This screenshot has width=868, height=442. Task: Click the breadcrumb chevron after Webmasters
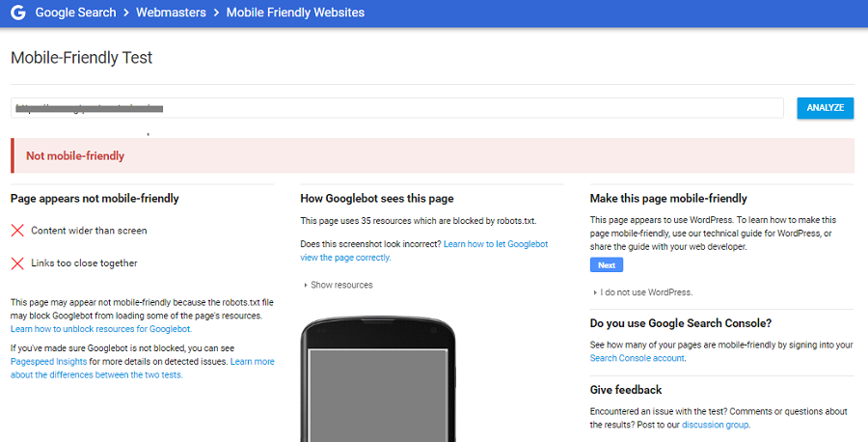(216, 13)
